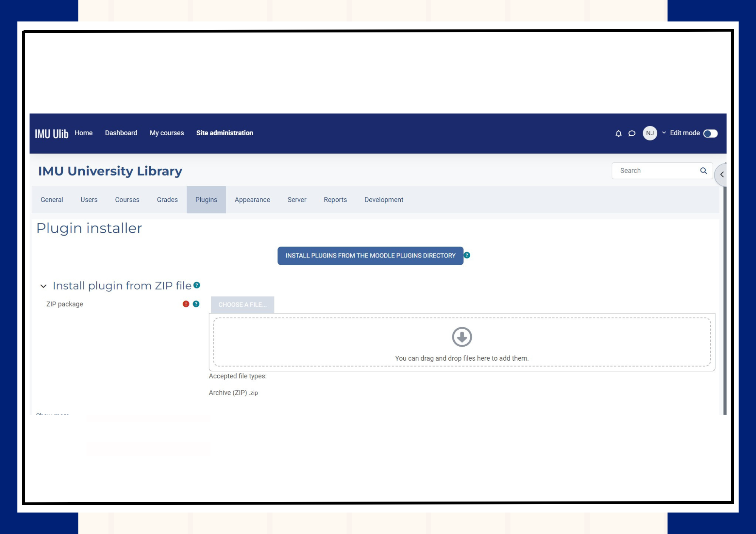Image resolution: width=756 pixels, height=534 pixels.
Task: Select the Appearance tab
Action: (x=252, y=199)
